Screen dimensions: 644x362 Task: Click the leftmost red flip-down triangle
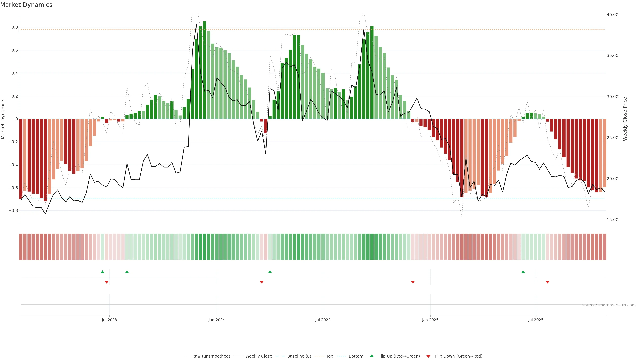click(106, 282)
